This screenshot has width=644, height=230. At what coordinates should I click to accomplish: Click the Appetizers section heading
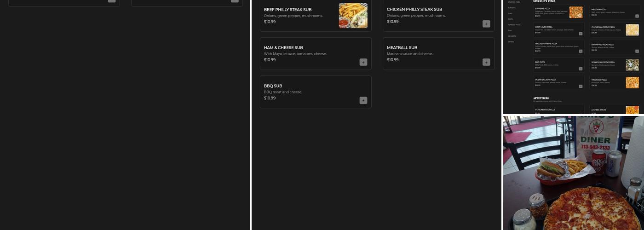coord(541,98)
